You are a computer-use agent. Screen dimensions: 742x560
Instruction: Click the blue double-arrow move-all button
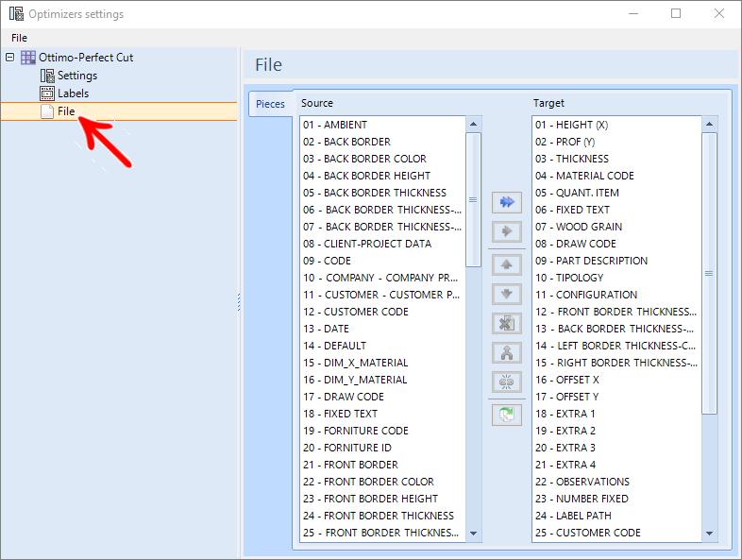pyautogui.click(x=507, y=202)
